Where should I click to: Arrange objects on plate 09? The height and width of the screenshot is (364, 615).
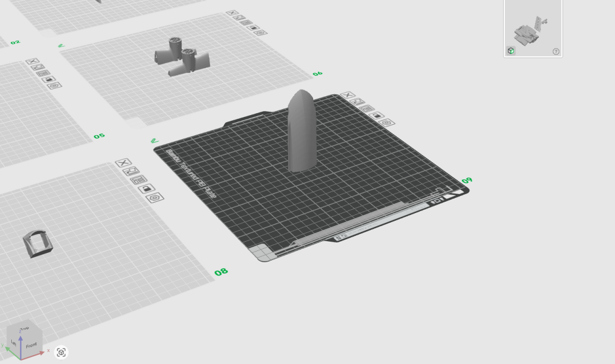[367, 109]
